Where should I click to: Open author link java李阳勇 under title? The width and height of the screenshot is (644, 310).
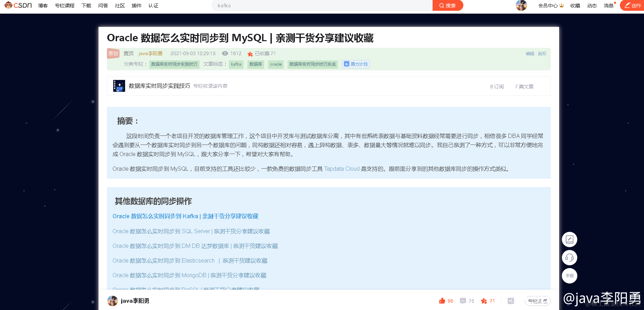151,53
